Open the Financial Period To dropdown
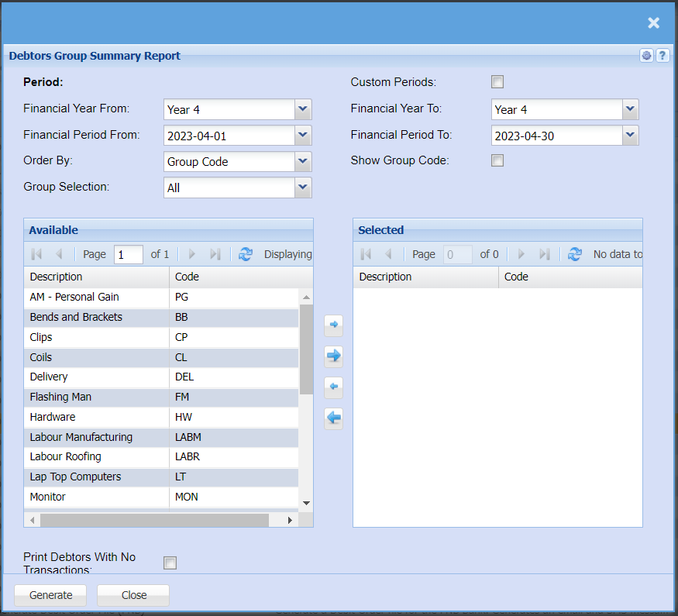 [x=631, y=136]
